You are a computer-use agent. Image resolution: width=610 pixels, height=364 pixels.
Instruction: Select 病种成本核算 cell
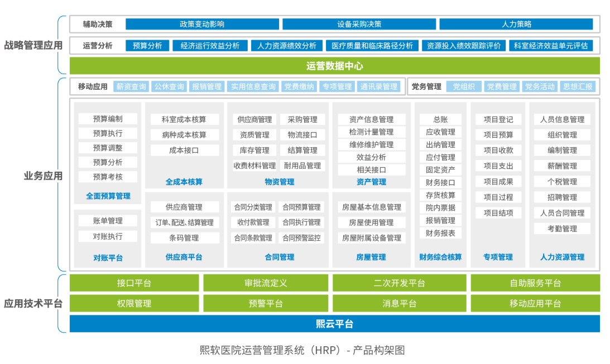(x=184, y=135)
